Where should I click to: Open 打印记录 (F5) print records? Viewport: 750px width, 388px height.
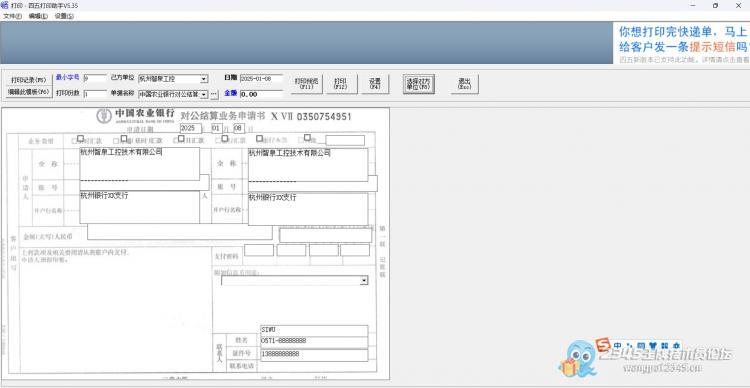29,79
